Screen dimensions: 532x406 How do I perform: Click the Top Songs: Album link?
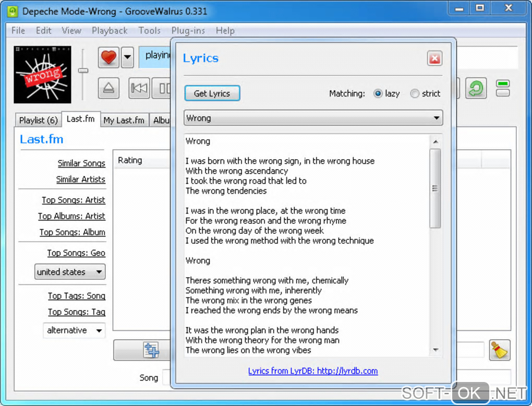72,232
